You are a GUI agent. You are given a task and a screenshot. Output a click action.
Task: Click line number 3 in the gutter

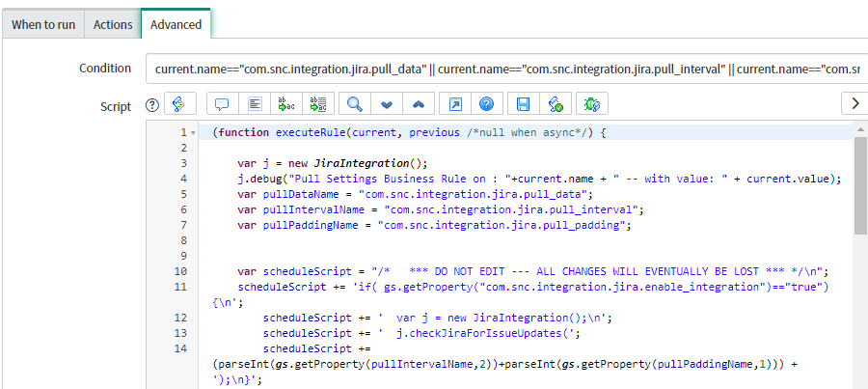click(x=184, y=163)
